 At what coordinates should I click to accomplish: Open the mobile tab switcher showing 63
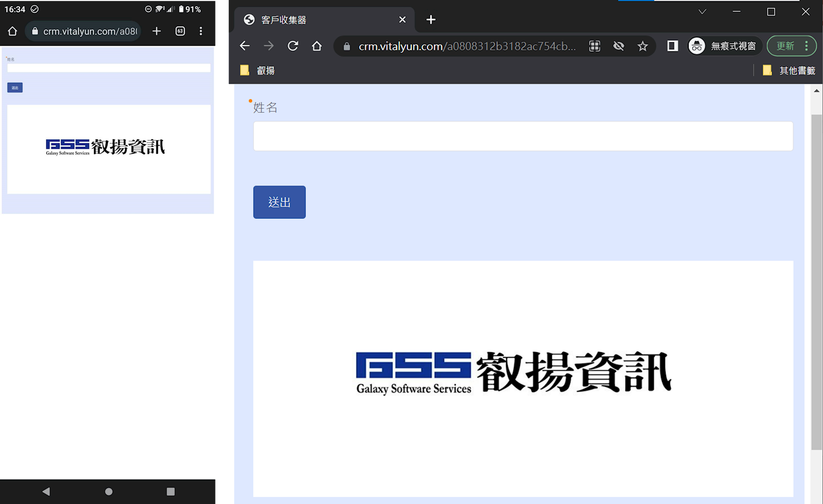pyautogui.click(x=180, y=31)
